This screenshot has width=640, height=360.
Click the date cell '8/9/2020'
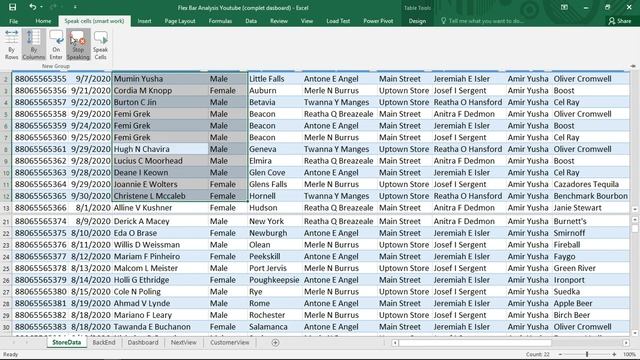click(90, 221)
